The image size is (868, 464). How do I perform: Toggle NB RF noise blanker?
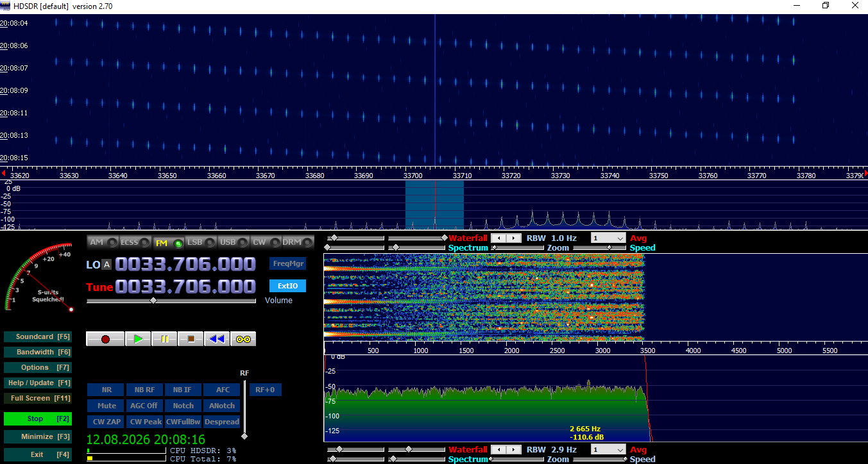click(x=144, y=390)
